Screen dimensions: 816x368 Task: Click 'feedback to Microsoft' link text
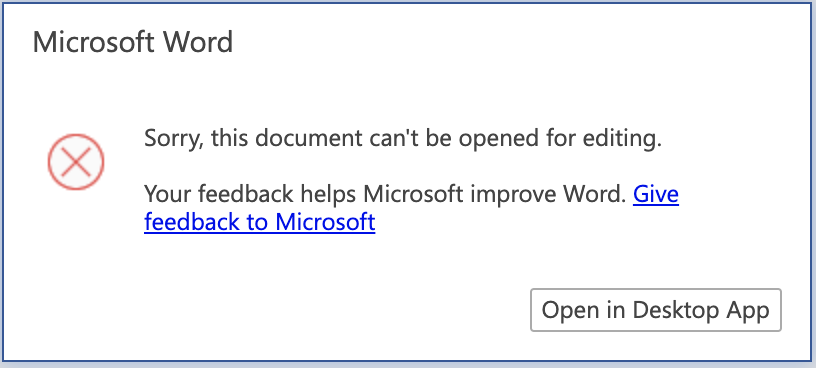pos(260,222)
